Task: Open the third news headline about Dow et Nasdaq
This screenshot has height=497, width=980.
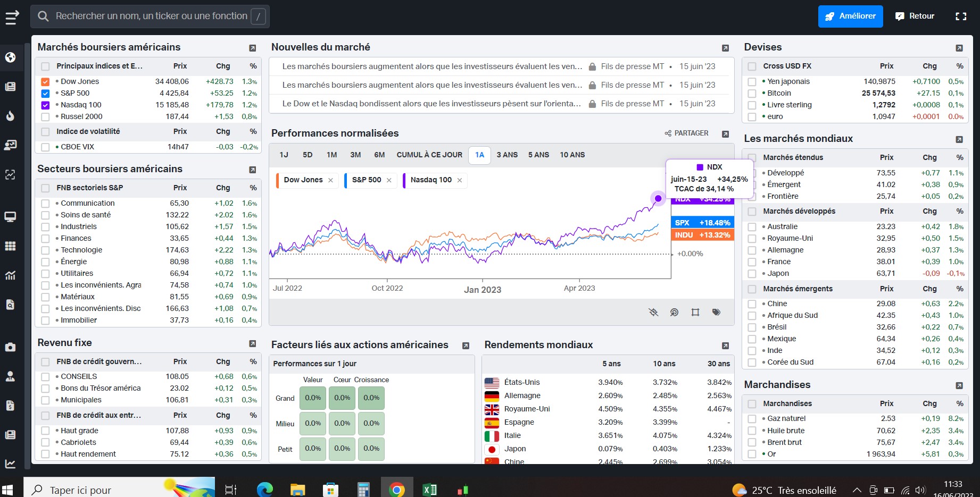Action: pyautogui.click(x=431, y=104)
